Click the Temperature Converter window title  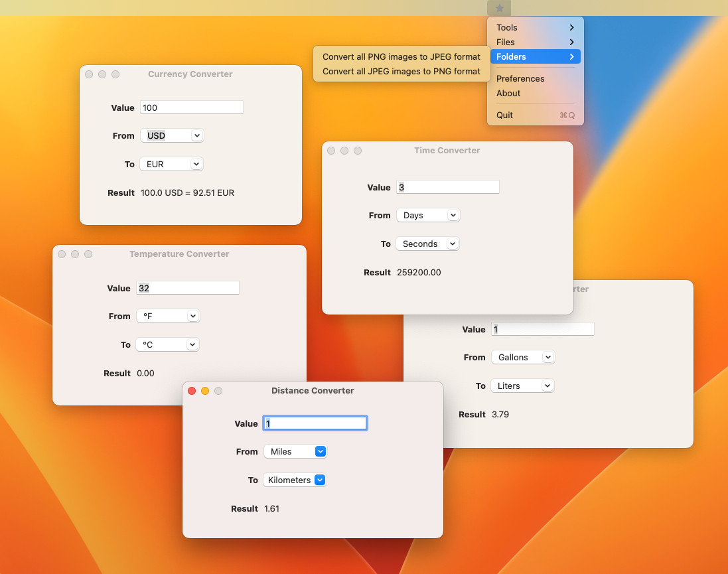point(179,253)
